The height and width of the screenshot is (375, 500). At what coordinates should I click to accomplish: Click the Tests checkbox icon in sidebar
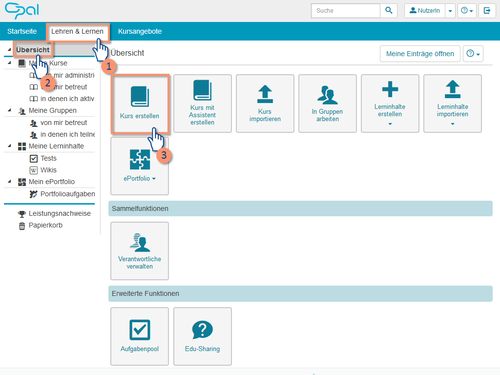(x=34, y=159)
